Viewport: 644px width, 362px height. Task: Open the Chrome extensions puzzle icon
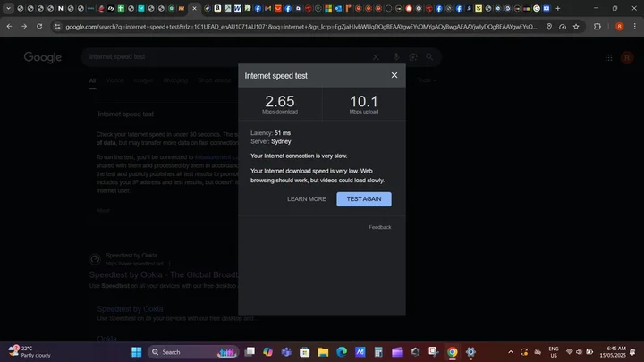(x=597, y=27)
